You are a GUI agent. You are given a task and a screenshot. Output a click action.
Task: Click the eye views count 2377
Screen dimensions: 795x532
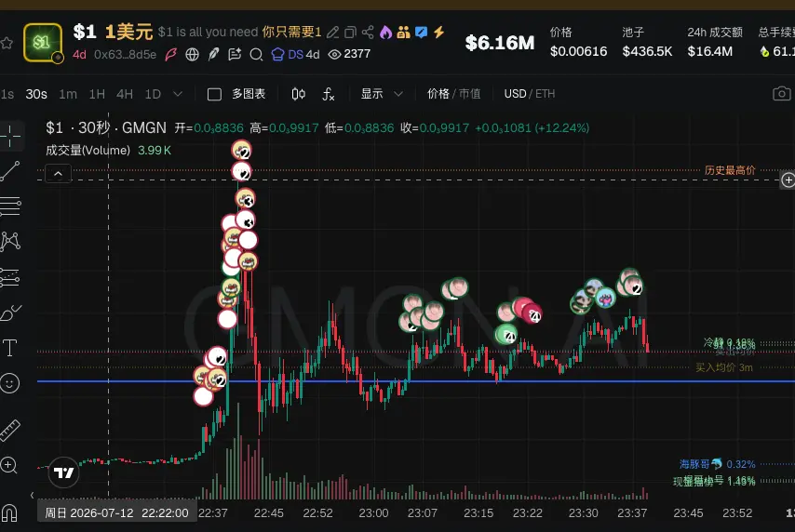point(349,54)
